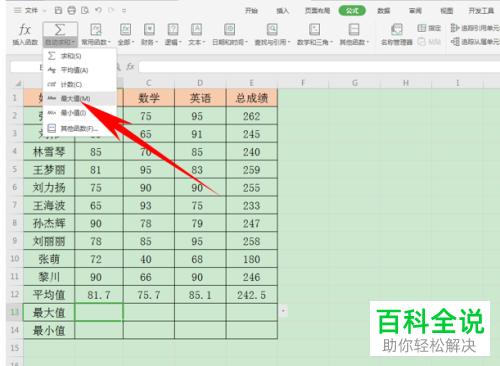Open the Text (文本) functions dropdown
The image size is (500, 366).
coord(197,42)
